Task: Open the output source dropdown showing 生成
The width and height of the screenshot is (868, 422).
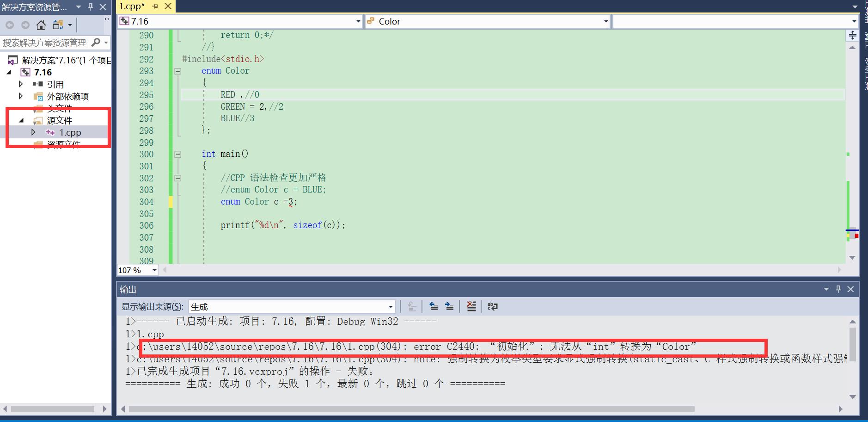Action: (292, 306)
